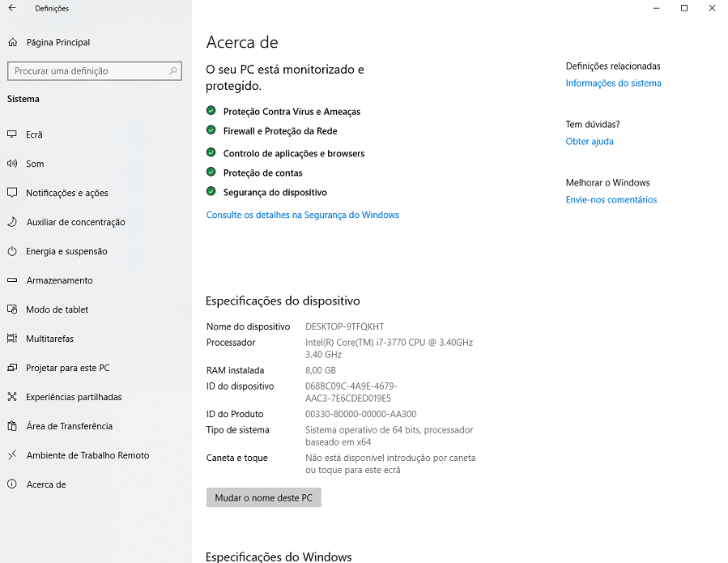The height and width of the screenshot is (563, 728).
Task: Select Projetar para este PC
Action: coord(67,368)
